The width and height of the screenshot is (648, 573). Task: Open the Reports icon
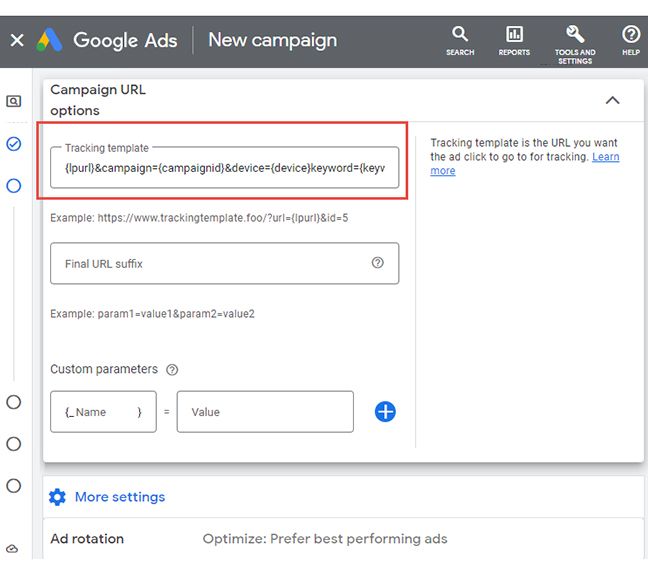[514, 41]
